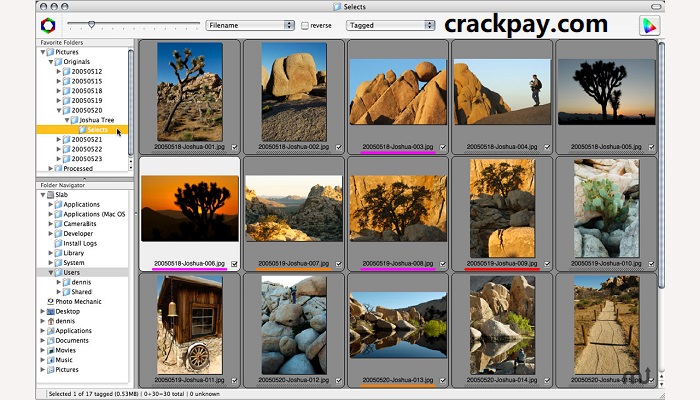
Task: Click the Install Logs folder icon
Action: click(58, 243)
